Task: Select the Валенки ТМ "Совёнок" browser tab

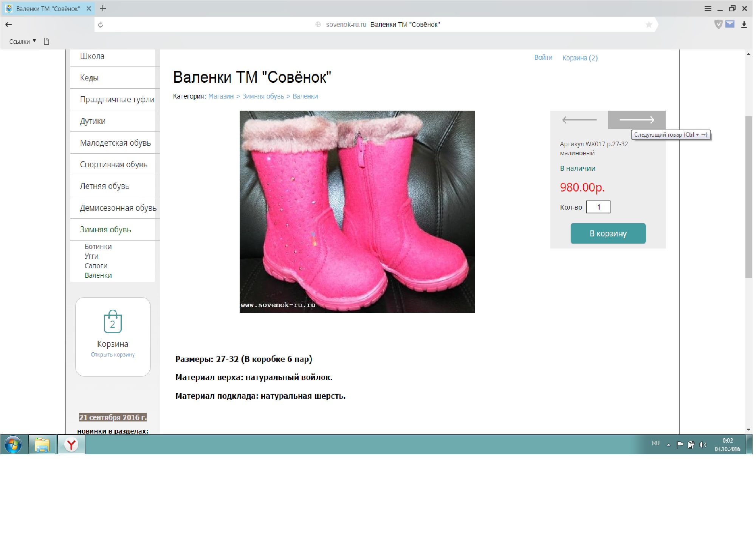Action: (x=48, y=8)
